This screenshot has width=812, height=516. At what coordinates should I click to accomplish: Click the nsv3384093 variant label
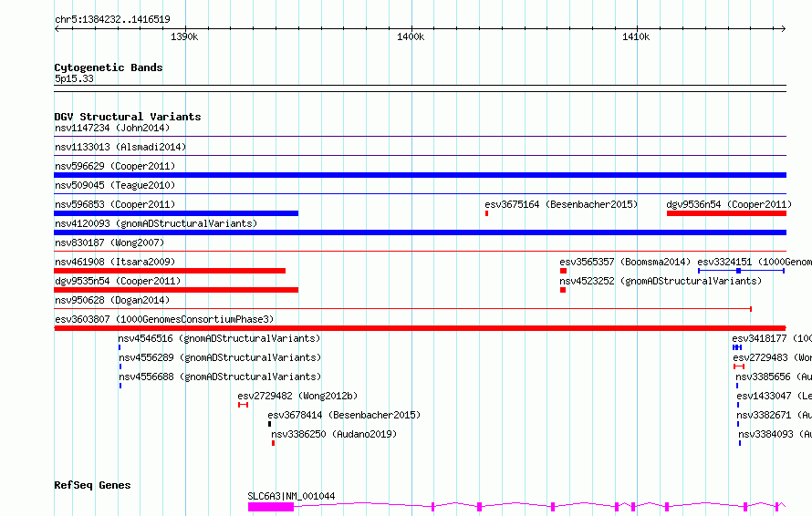(776, 434)
